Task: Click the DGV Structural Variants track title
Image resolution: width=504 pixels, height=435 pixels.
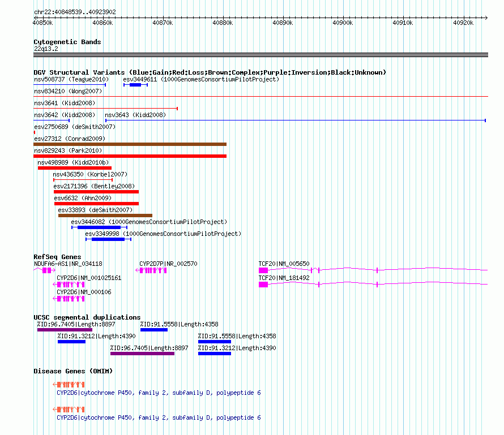Action: pyautogui.click(x=210, y=72)
